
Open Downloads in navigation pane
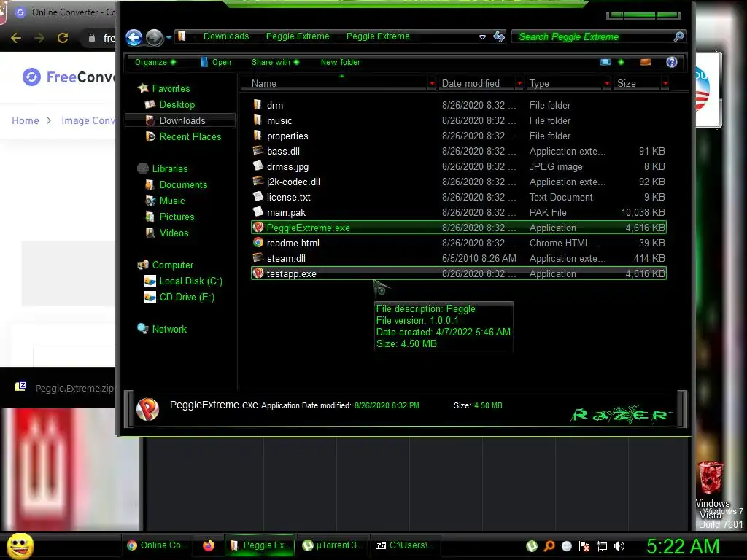point(180,120)
